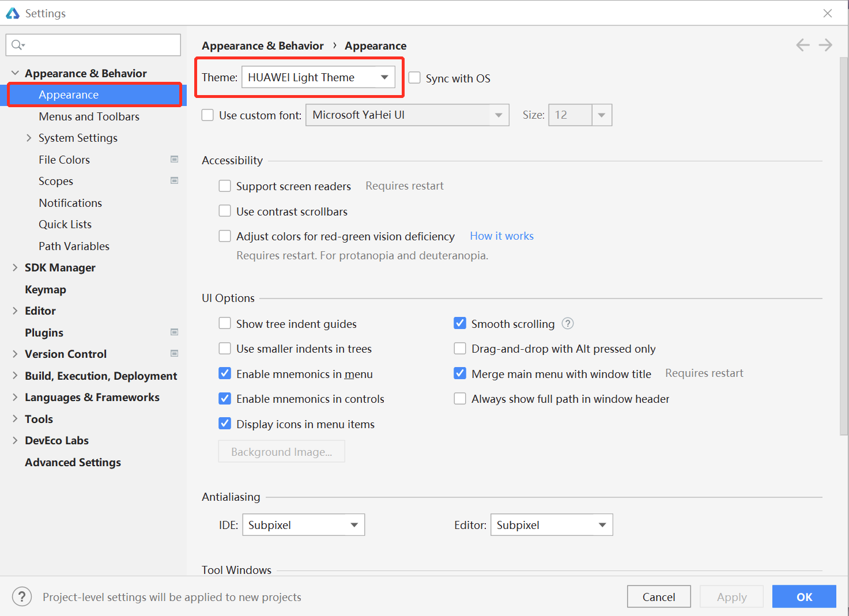Expand the SDK Manager tree node
Viewport: 849px width, 616px height.
(x=15, y=267)
